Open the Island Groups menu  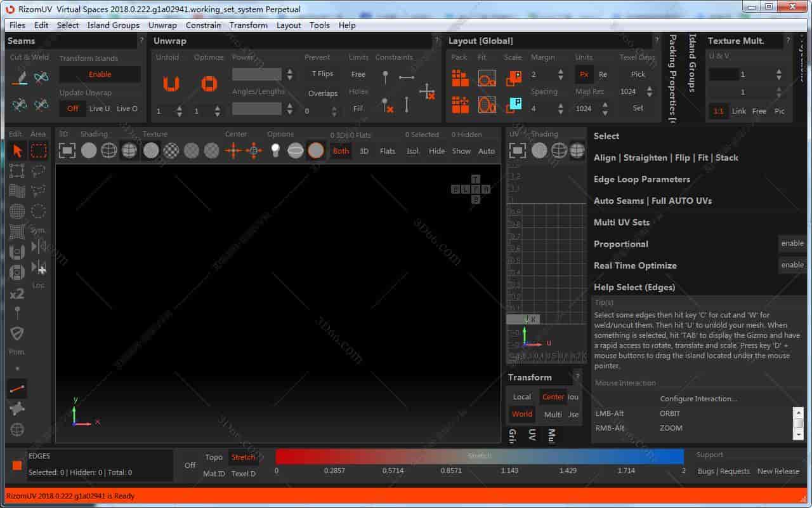coord(113,25)
